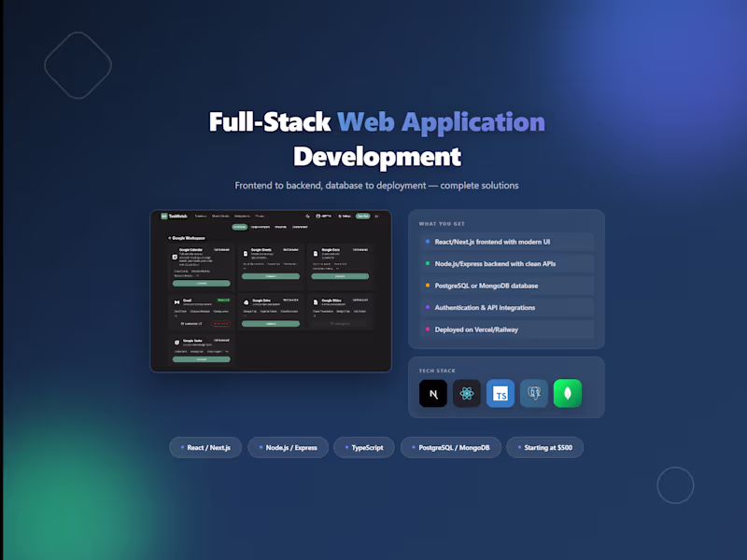
Task: Select the Next.js icon in Tech Stack
Action: click(433, 394)
